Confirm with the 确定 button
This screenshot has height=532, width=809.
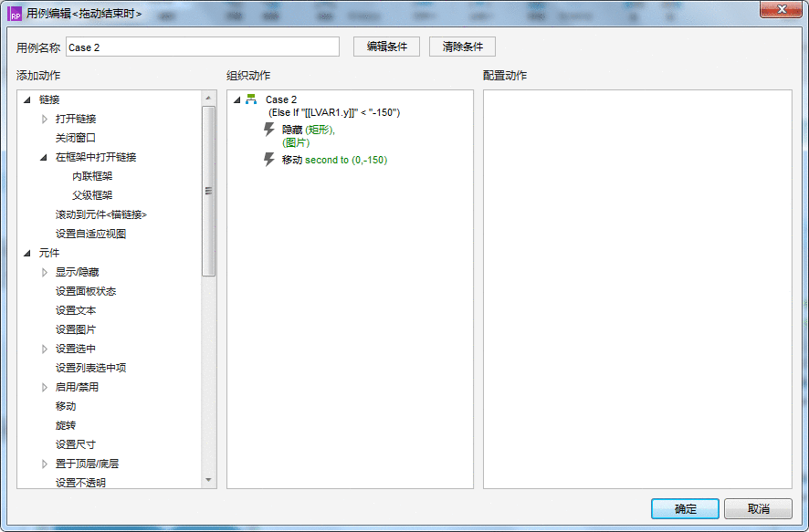click(x=685, y=509)
